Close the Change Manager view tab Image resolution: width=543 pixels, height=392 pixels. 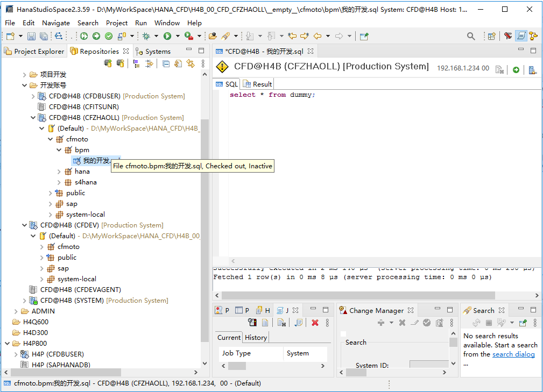coord(411,310)
